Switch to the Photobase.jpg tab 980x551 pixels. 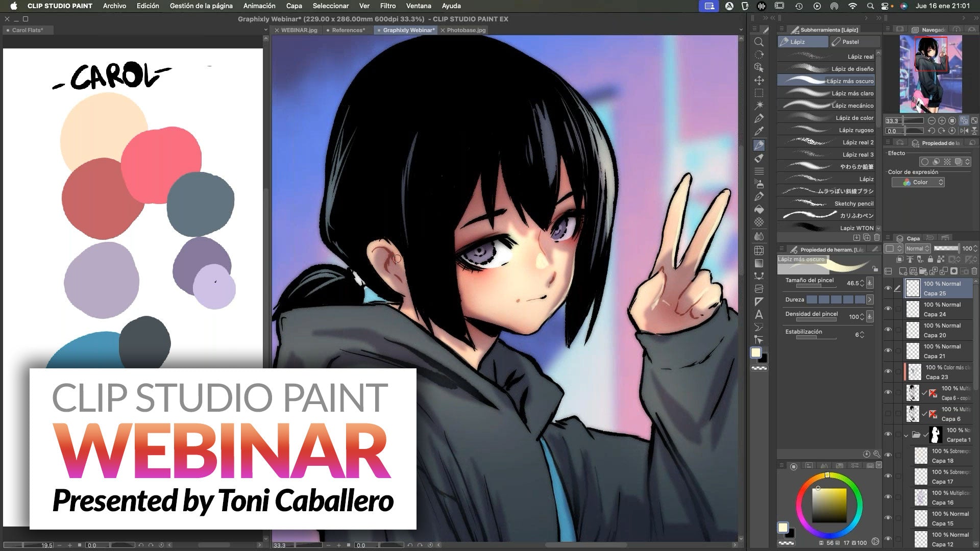pos(466,30)
